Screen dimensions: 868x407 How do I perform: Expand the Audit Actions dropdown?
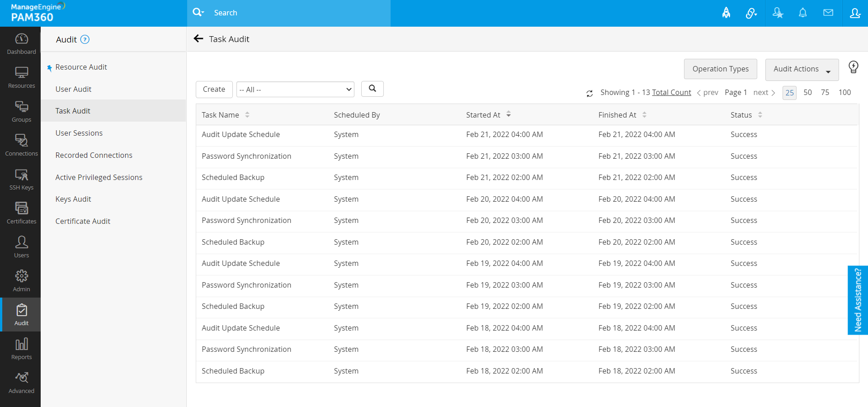tap(802, 69)
